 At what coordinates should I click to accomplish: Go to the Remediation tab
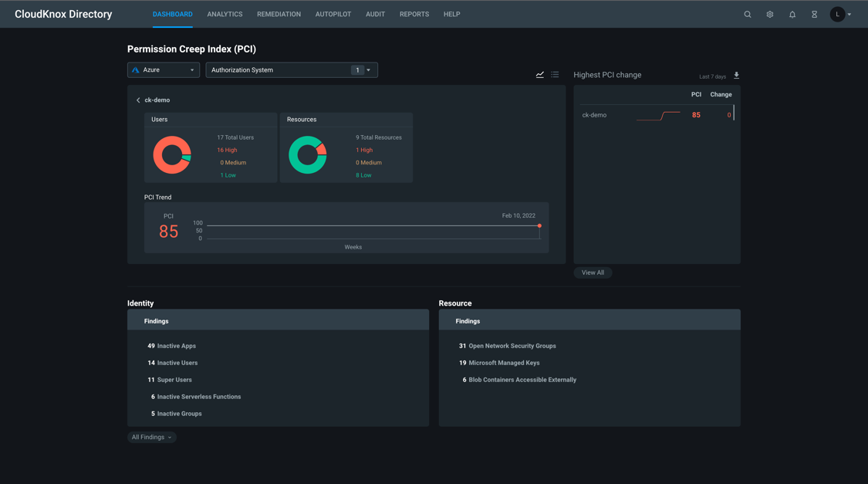click(x=279, y=15)
